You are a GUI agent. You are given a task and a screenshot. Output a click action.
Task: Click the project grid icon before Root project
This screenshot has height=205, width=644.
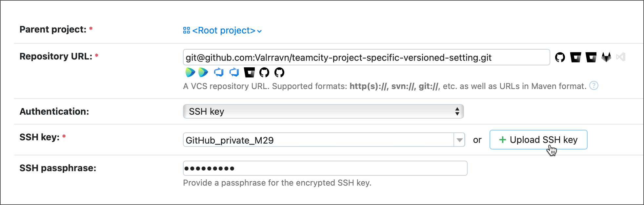click(186, 30)
